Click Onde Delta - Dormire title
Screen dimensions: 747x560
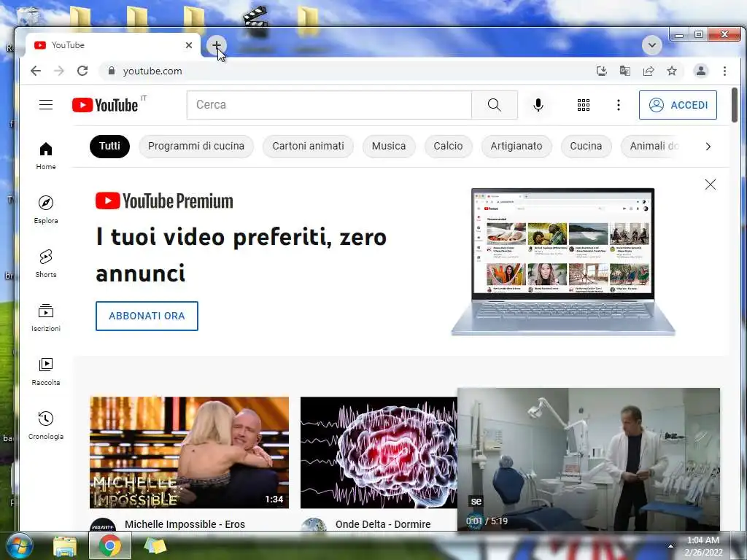tap(383, 524)
